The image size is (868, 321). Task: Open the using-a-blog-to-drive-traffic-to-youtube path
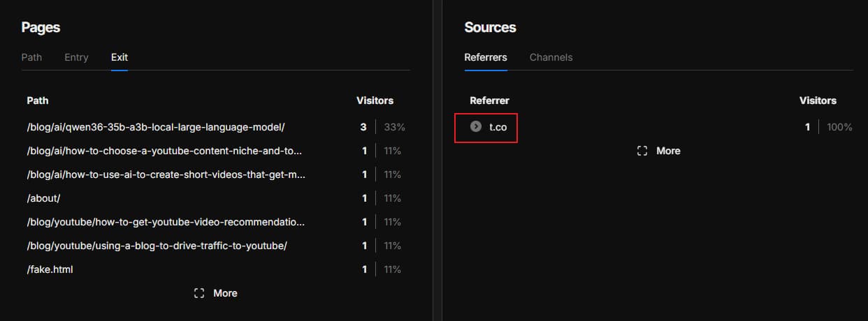[157, 246]
